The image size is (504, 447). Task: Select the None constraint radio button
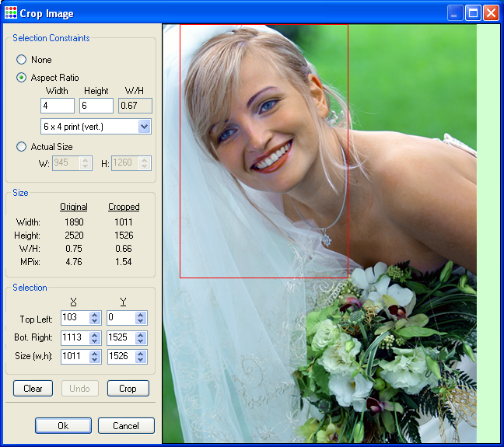pos(22,60)
